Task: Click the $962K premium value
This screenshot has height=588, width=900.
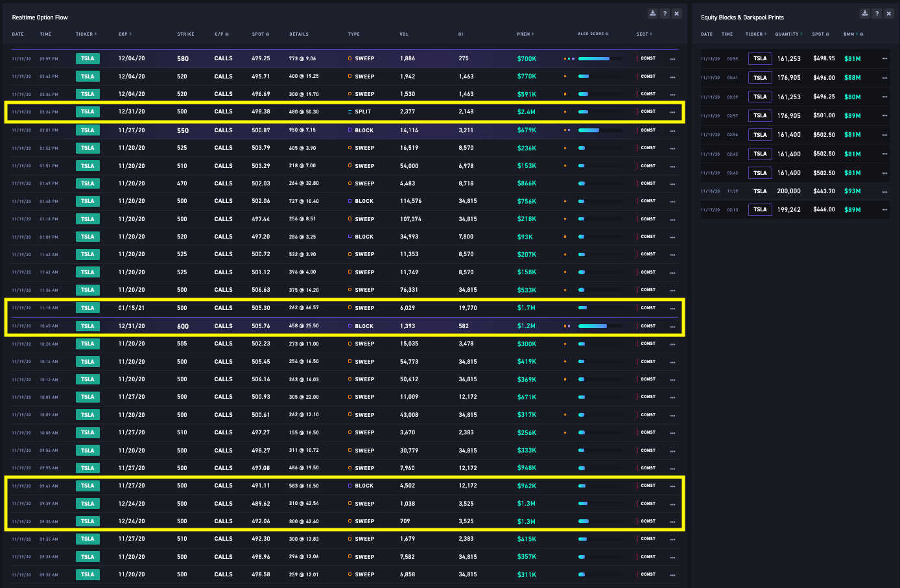Action: [x=527, y=486]
